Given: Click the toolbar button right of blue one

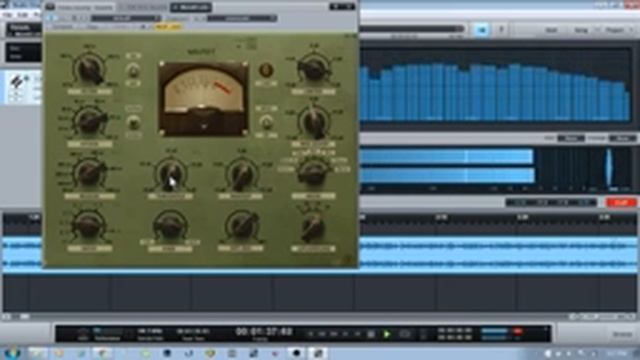Looking at the screenshot, I should (x=502, y=30).
